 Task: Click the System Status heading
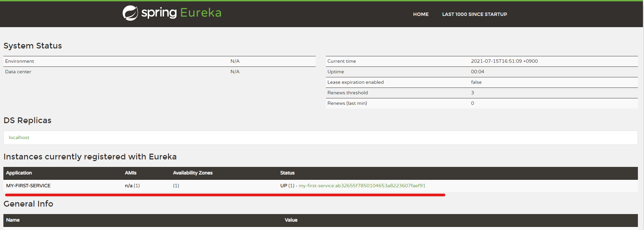point(33,46)
